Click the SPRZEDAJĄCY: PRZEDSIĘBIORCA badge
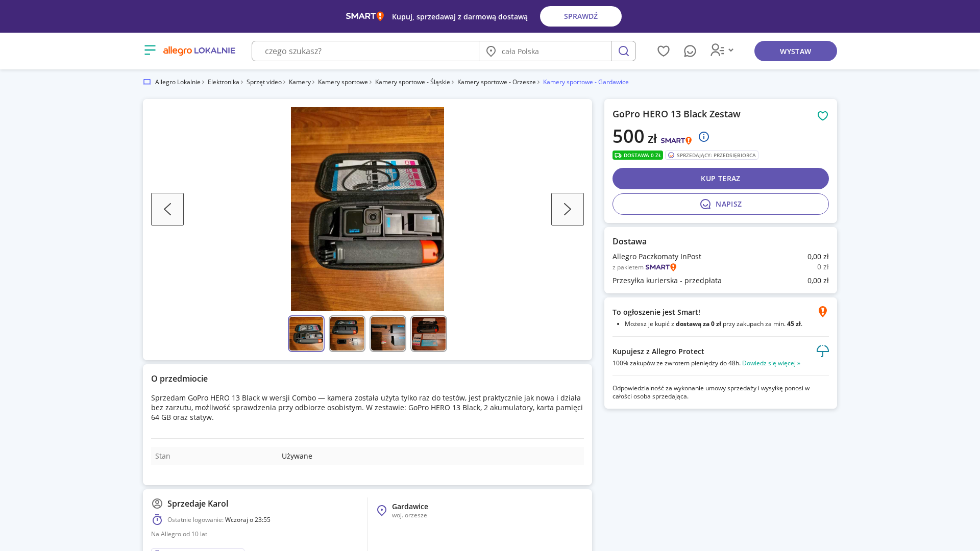The width and height of the screenshot is (980, 551). coord(712,155)
